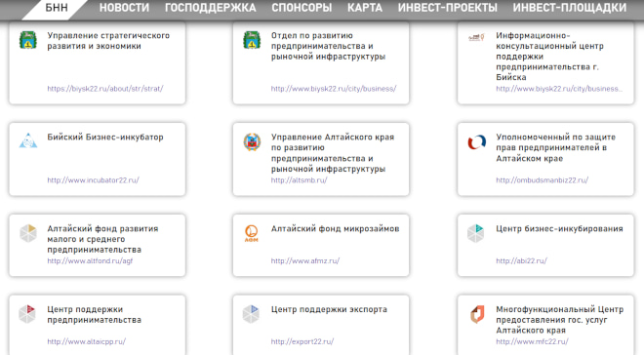Screen dimensions: 644x355
Task: Click the logo of Информационно-консультационный центр
Action: (476, 37)
